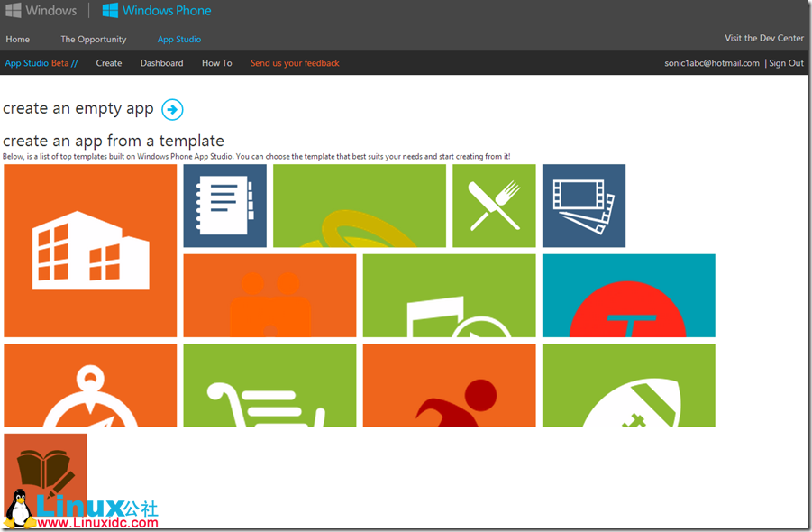Select the two people orange template tile
This screenshot has width=812, height=532.
point(269,296)
